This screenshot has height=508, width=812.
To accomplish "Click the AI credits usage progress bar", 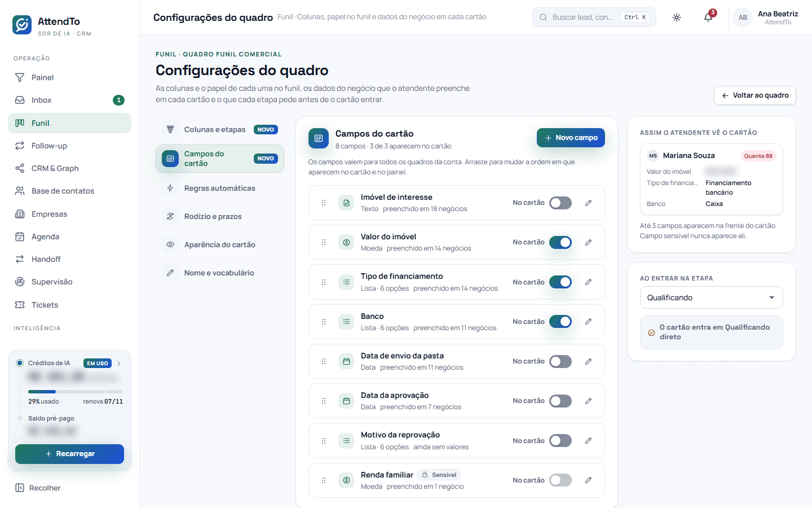I will coord(76,392).
